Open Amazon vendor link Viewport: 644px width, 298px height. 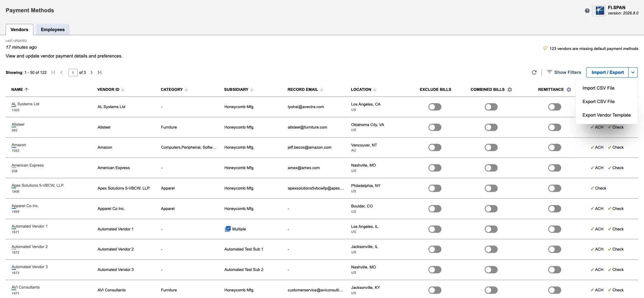(19, 145)
